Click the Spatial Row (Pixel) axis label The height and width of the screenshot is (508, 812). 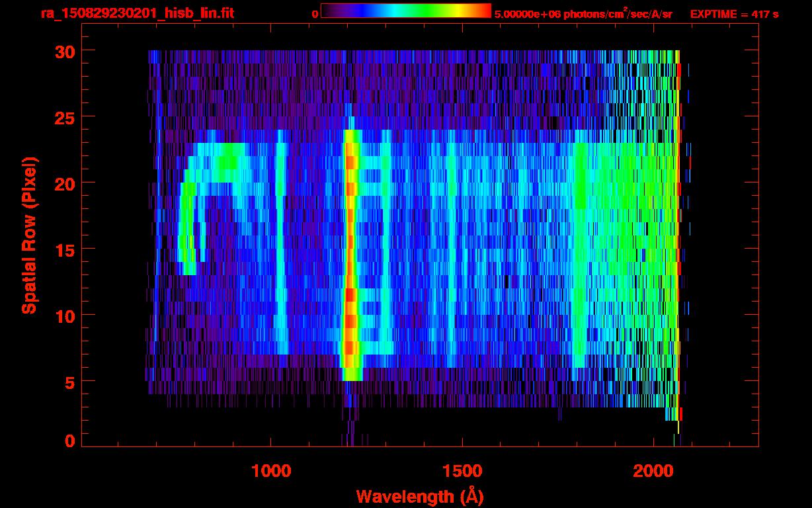coord(30,235)
